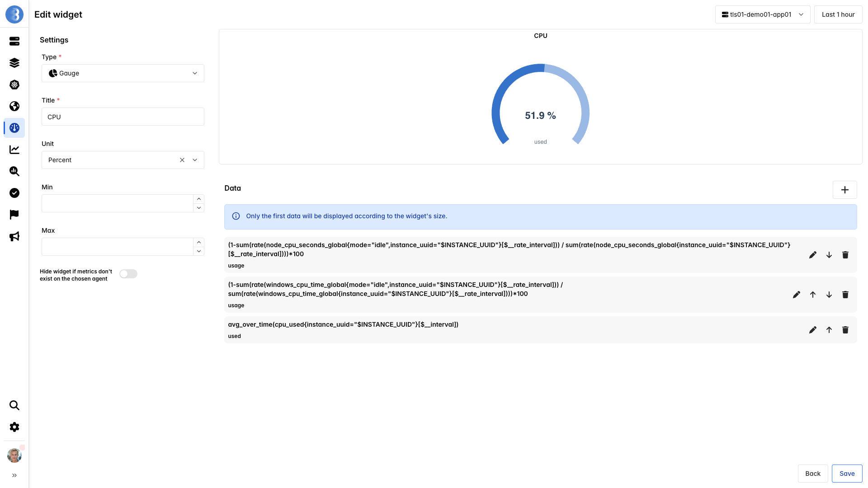Click the Edit widget heading

pyautogui.click(x=58, y=14)
